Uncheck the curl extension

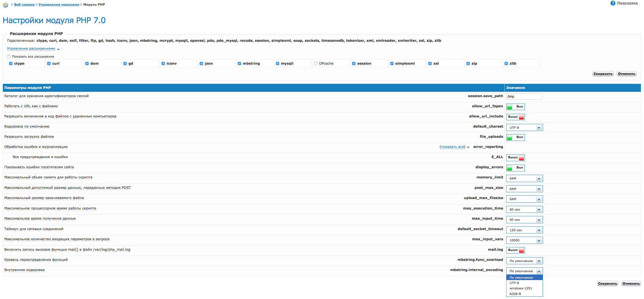pyautogui.click(x=49, y=64)
